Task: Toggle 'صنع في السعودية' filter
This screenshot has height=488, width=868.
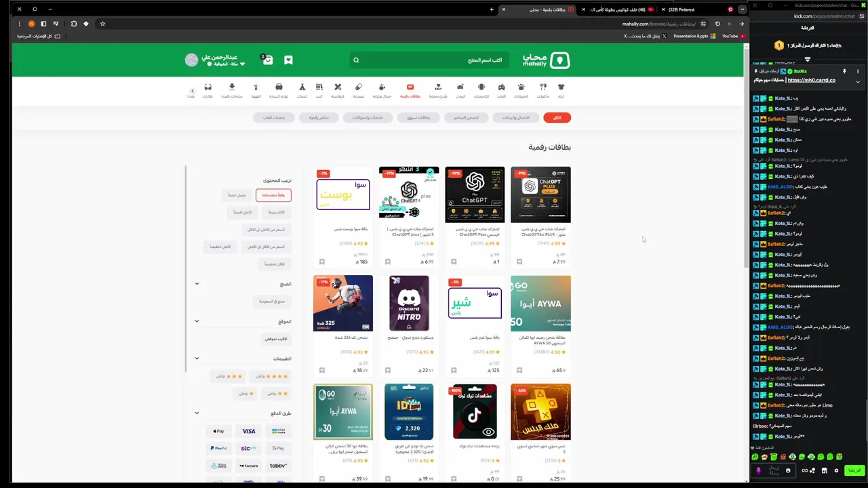Action: click(x=273, y=301)
